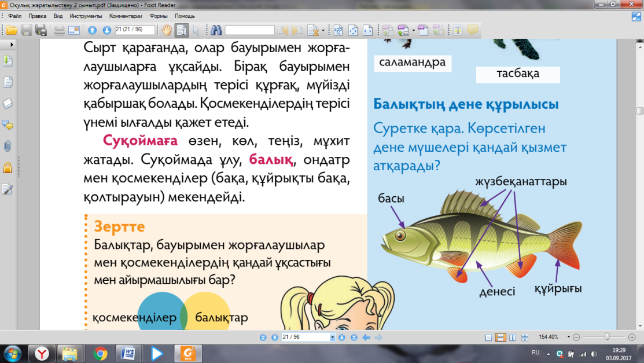The height and width of the screenshot is (363, 644).
Task: Switch to single page view mode
Action: [489, 338]
